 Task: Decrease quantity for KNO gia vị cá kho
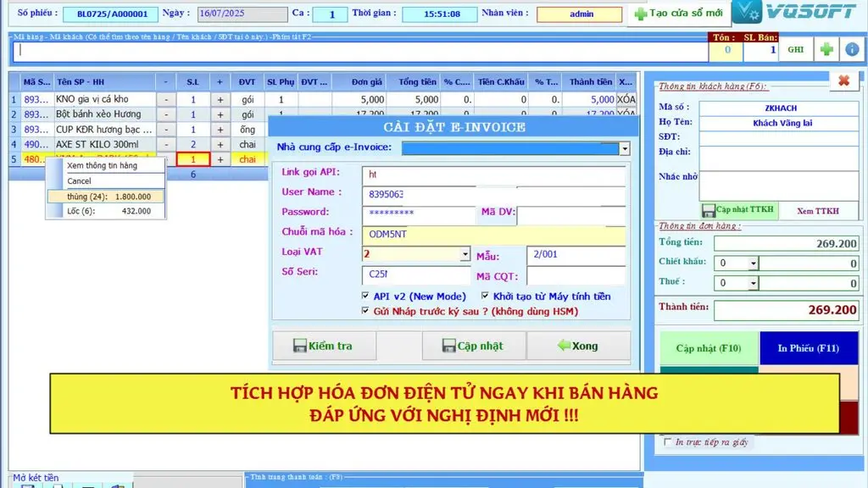coord(166,100)
